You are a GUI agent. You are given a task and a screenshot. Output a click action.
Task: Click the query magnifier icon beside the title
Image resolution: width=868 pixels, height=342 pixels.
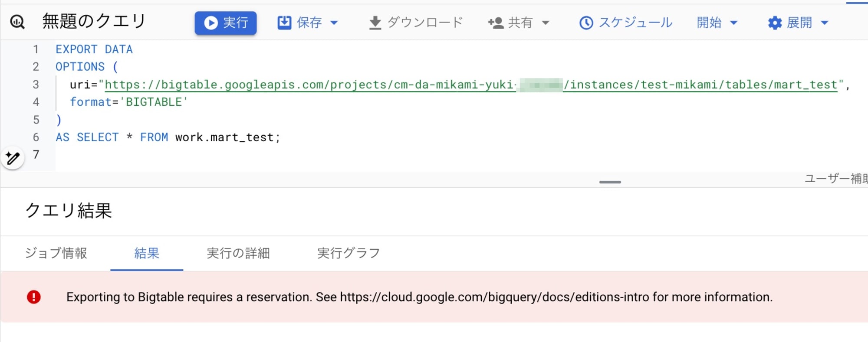(17, 22)
